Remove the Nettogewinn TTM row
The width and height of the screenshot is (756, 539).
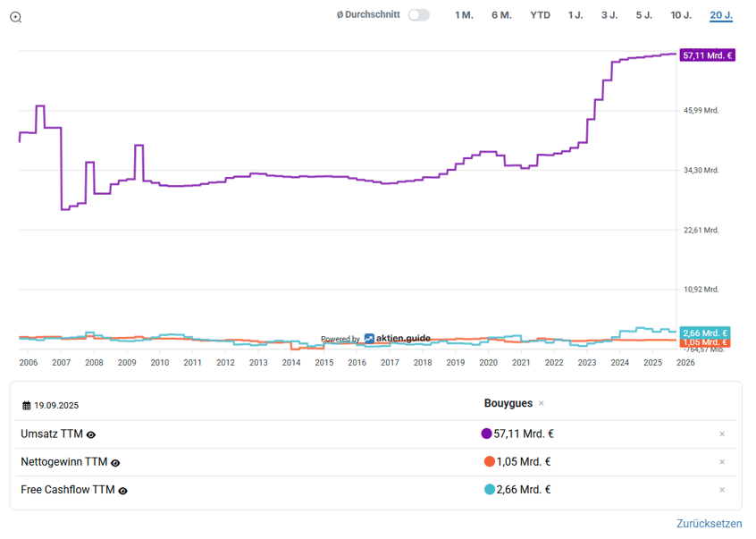722,462
